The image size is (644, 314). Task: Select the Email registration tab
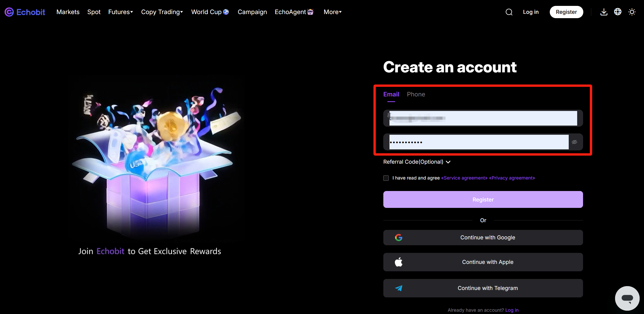tap(391, 94)
